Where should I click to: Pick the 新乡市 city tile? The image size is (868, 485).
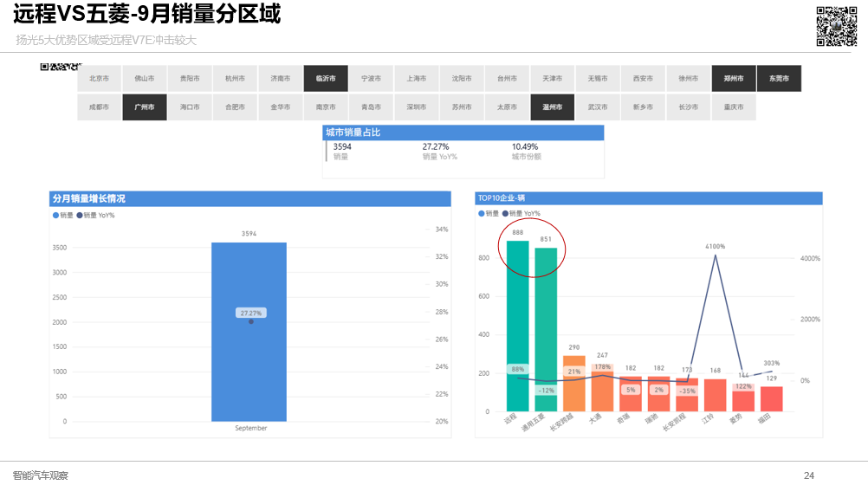[x=643, y=107]
